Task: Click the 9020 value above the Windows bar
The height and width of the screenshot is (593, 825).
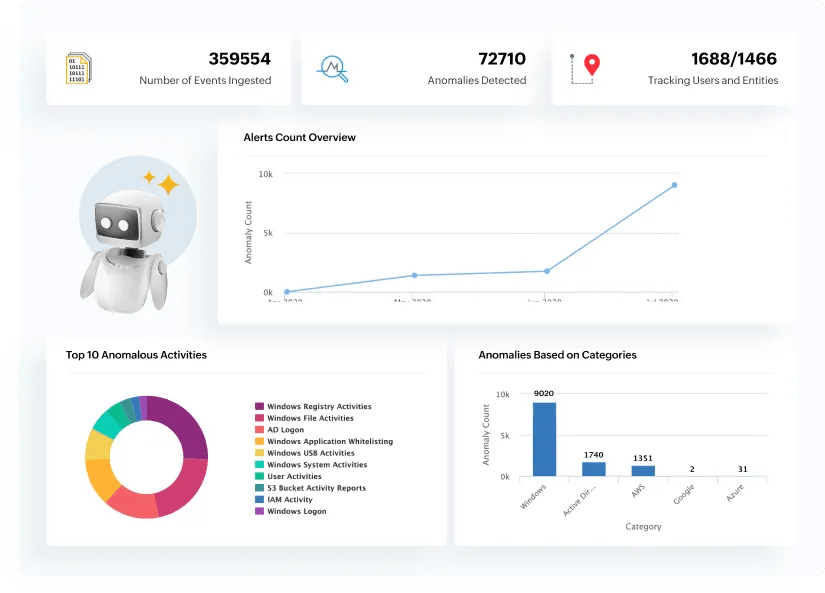Action: pyautogui.click(x=544, y=393)
